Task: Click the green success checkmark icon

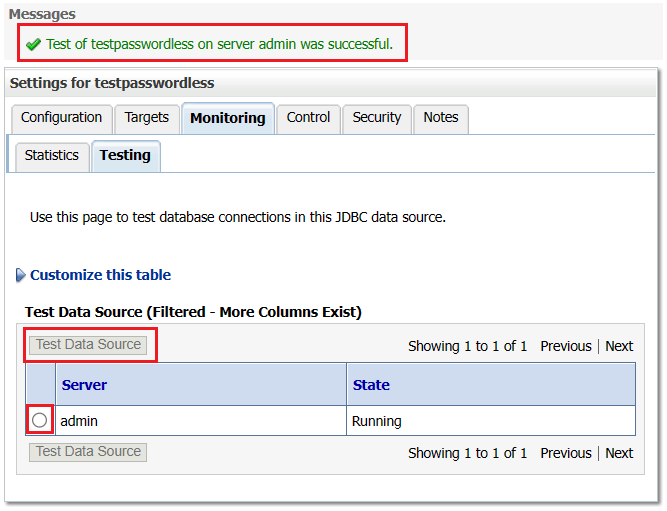Action: click(x=33, y=44)
